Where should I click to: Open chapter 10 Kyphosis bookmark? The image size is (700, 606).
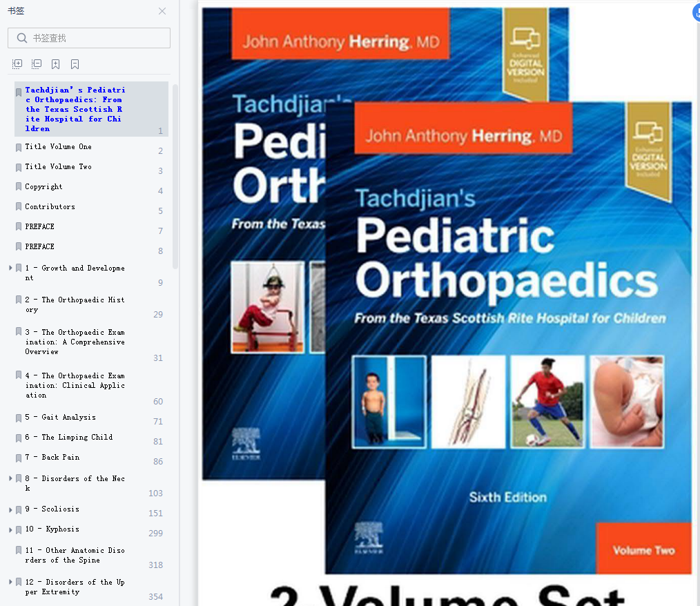pyautogui.click(x=52, y=529)
